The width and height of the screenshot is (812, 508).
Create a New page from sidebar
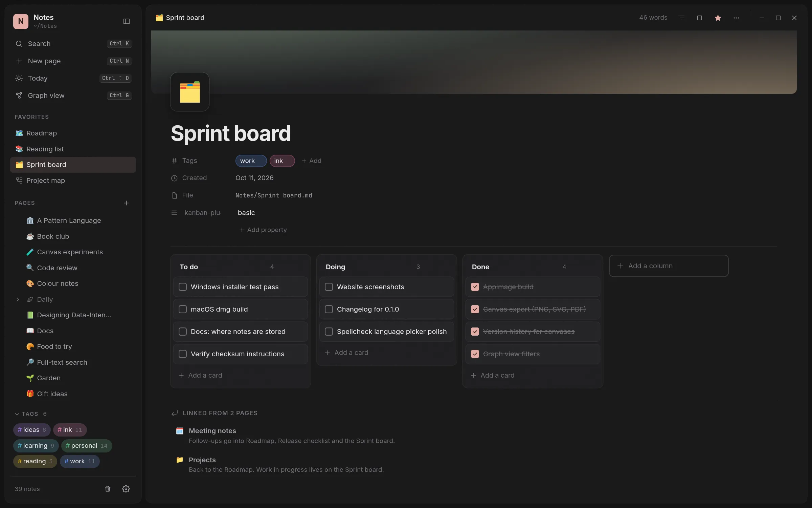point(73,61)
